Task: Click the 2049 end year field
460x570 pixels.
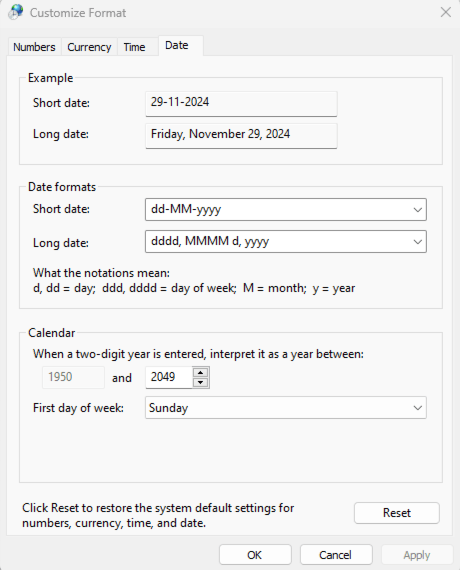Action: pyautogui.click(x=169, y=377)
